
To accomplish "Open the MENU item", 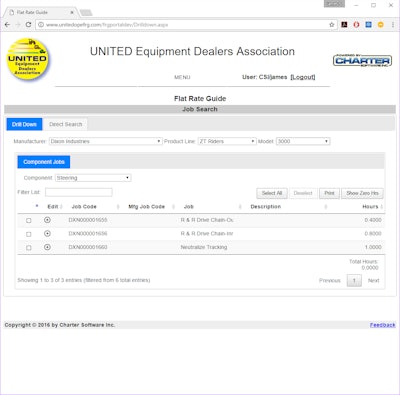I will [x=182, y=77].
